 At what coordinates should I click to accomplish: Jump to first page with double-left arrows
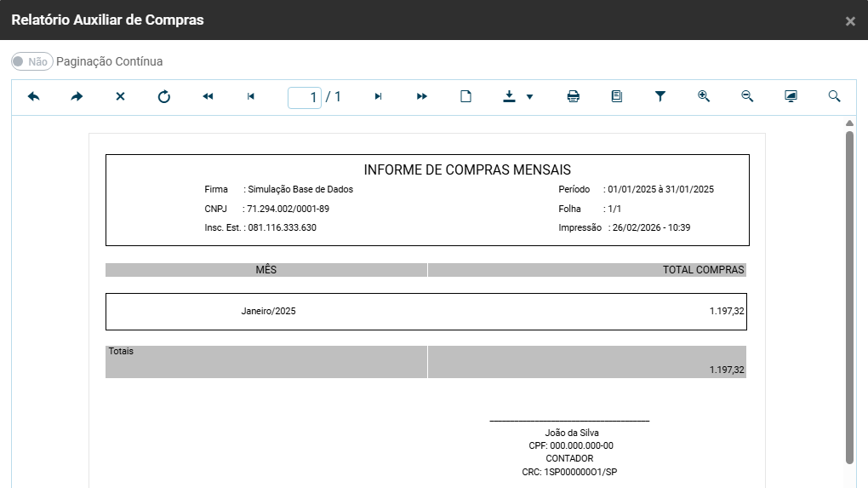click(x=208, y=97)
